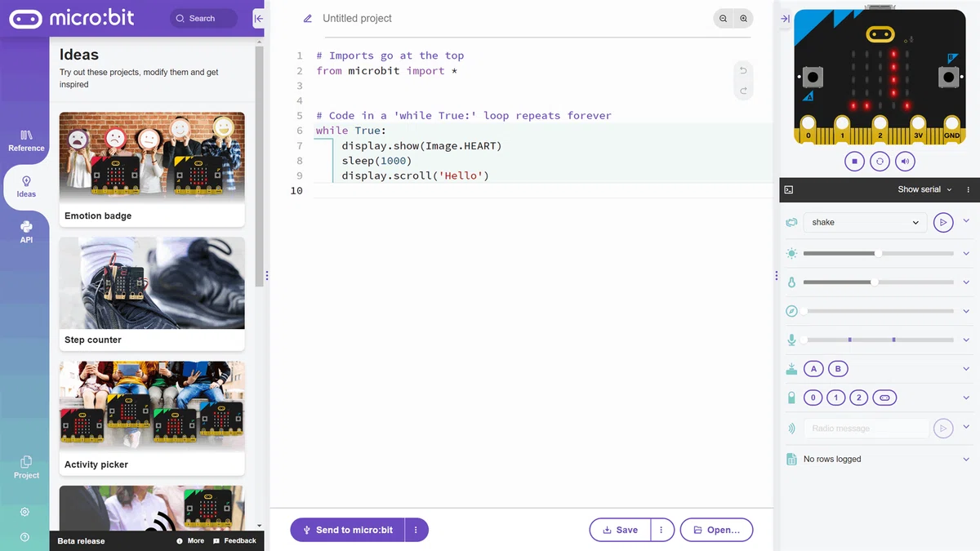Click the Search box
The height and width of the screenshot is (551, 980).
(203, 18)
